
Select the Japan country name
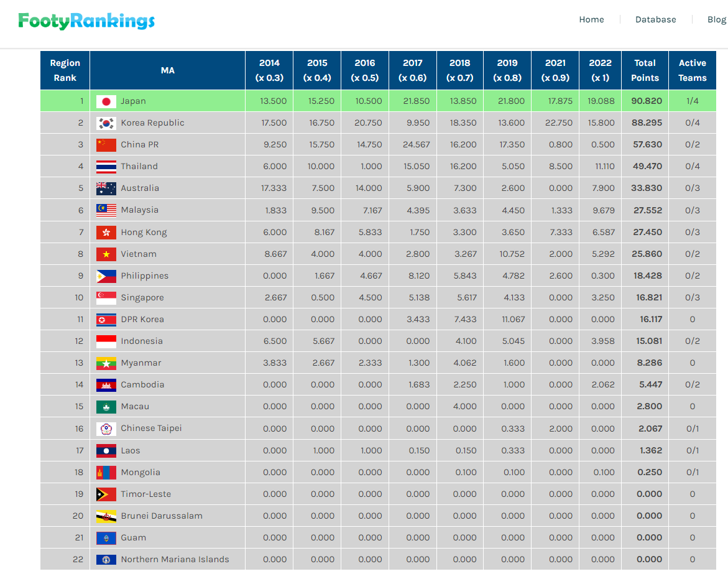[x=133, y=101]
